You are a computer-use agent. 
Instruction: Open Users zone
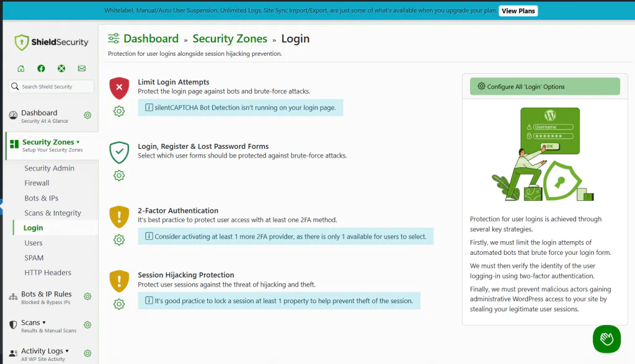[x=33, y=243]
